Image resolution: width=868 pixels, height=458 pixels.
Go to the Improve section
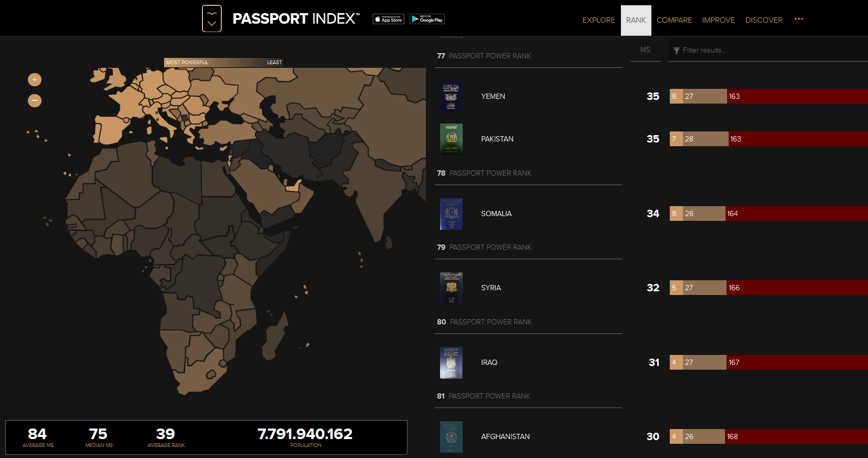click(x=718, y=20)
